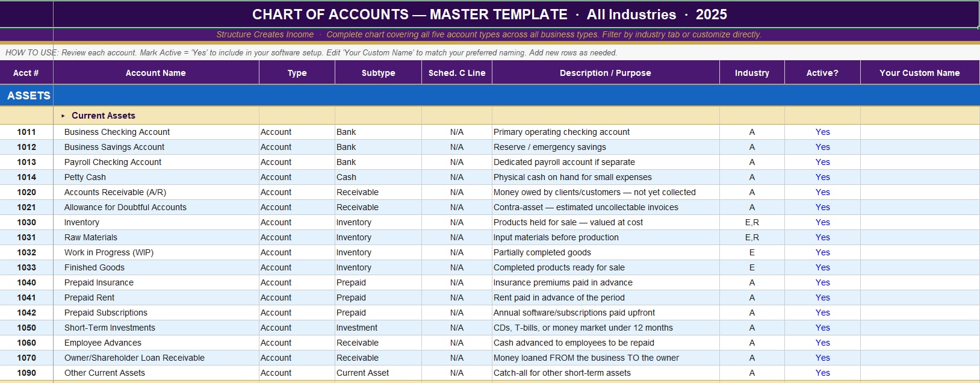This screenshot has width=980, height=383.
Task: Click the Active? column header
Action: click(822, 73)
